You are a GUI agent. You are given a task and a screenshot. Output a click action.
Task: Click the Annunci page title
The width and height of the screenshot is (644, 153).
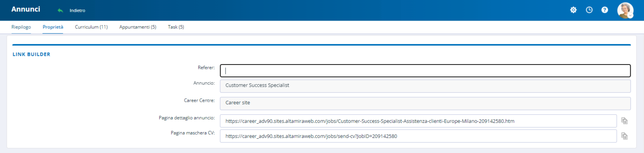[x=26, y=9]
